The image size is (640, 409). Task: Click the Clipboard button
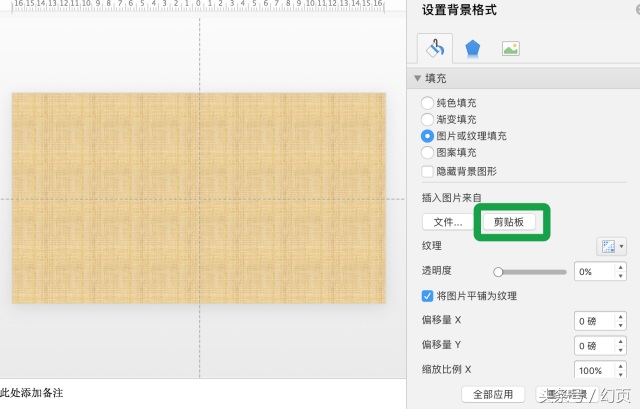tap(509, 222)
